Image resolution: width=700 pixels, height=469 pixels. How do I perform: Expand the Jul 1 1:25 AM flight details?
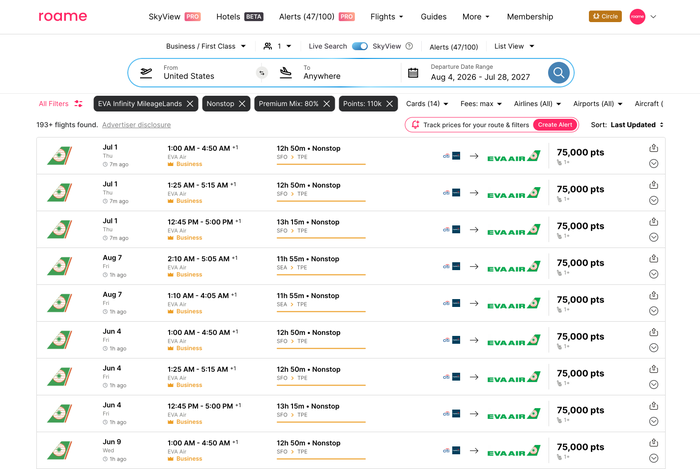coord(654,200)
